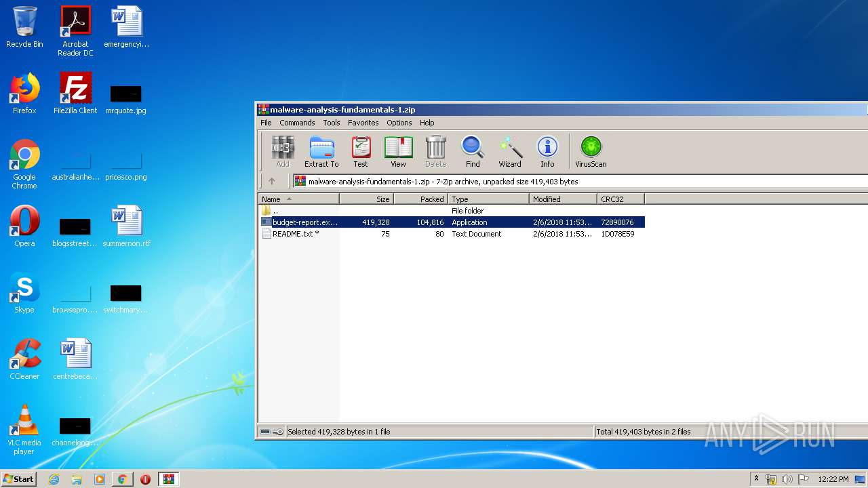Sort by the Modified column header

[563, 199]
